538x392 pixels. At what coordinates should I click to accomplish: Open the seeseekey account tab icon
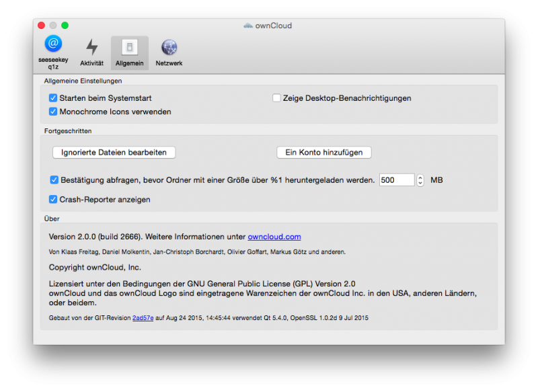53,44
